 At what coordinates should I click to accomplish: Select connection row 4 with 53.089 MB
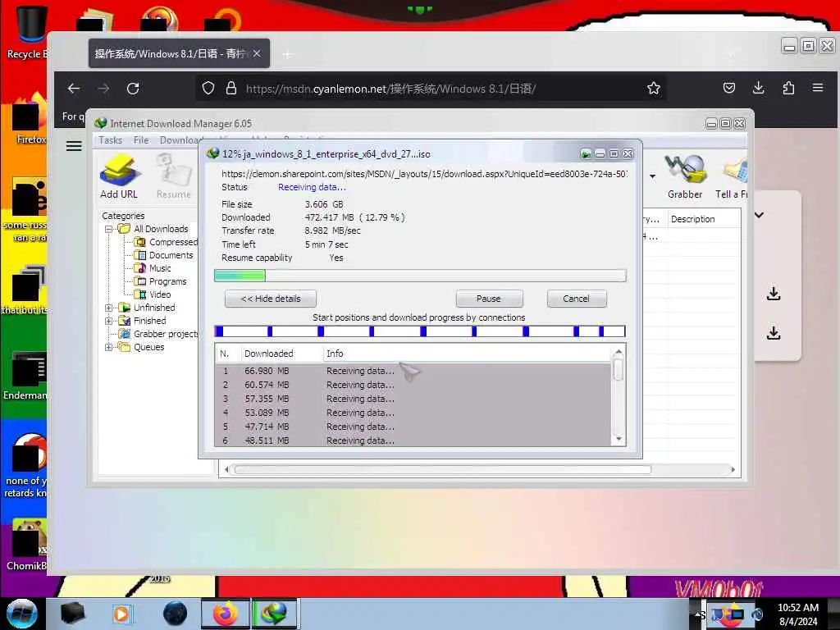(x=413, y=413)
